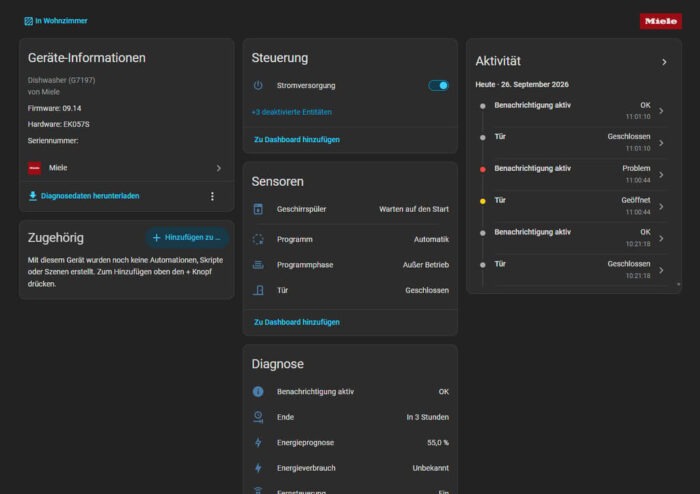Click the Programm dotted circle icon
700x494 pixels.
[258, 239]
